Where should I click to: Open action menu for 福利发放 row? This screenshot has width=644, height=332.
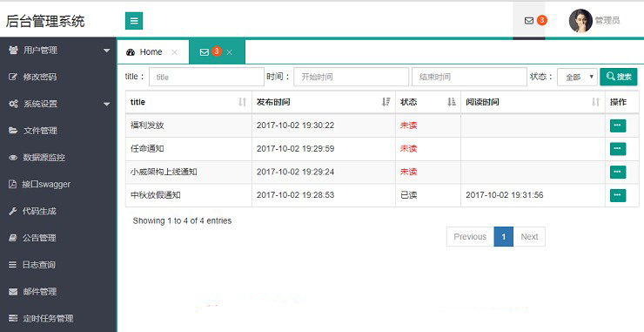pyautogui.click(x=618, y=125)
